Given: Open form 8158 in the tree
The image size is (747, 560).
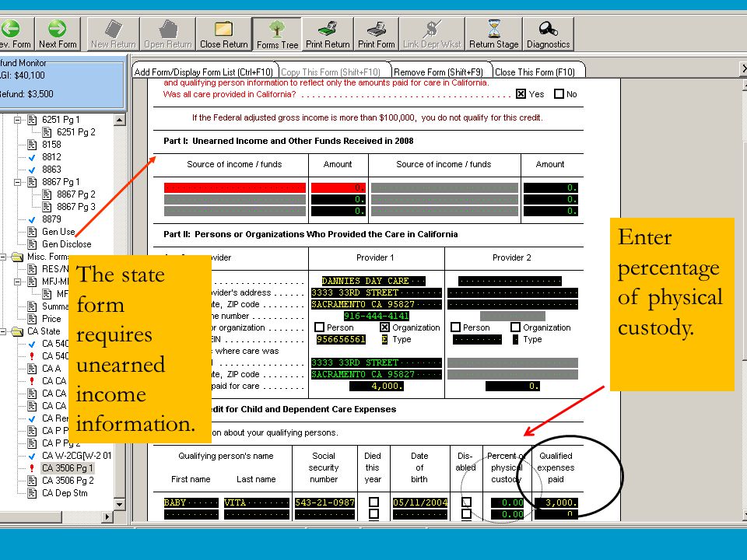Looking at the screenshot, I should tap(51, 145).
